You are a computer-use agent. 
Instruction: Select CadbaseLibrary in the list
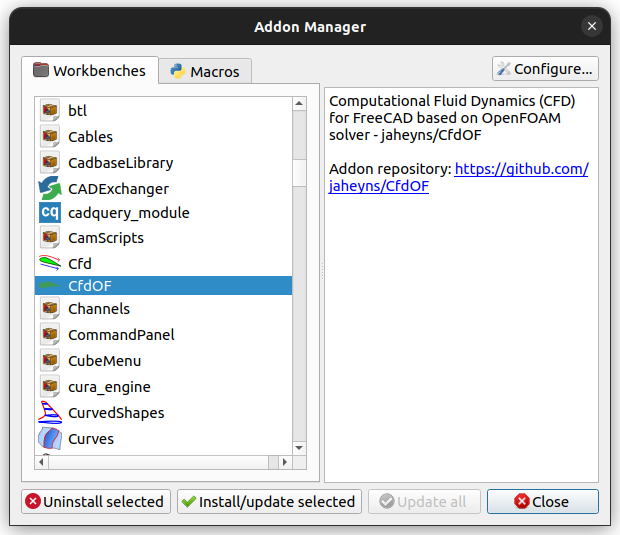pyautogui.click(x=163, y=163)
